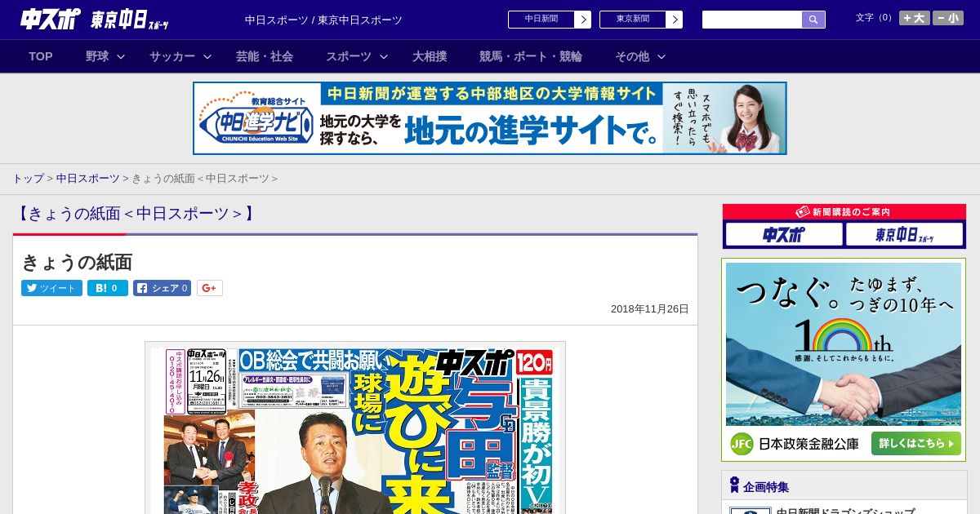Click the 中スポ logo in the header
This screenshot has width=980, height=514.
pyautogui.click(x=51, y=19)
